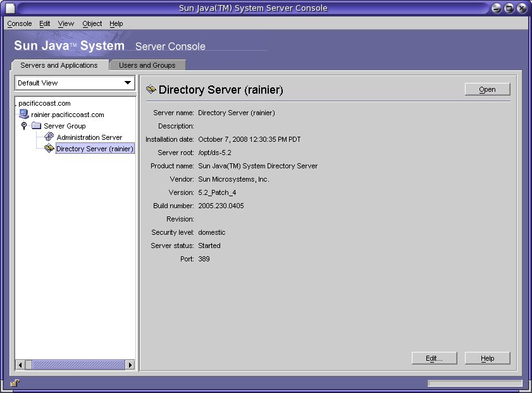
Task: Click the Directory Server (rainier) heading
Action: click(221, 90)
